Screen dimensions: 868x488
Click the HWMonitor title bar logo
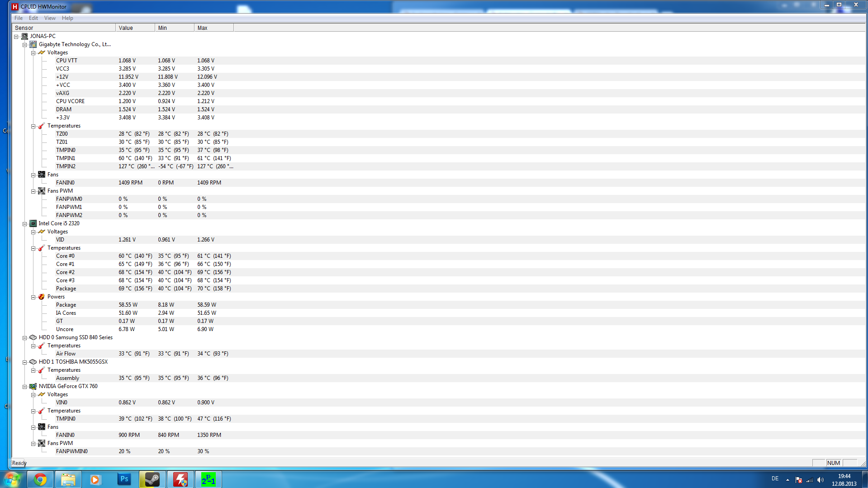point(15,7)
